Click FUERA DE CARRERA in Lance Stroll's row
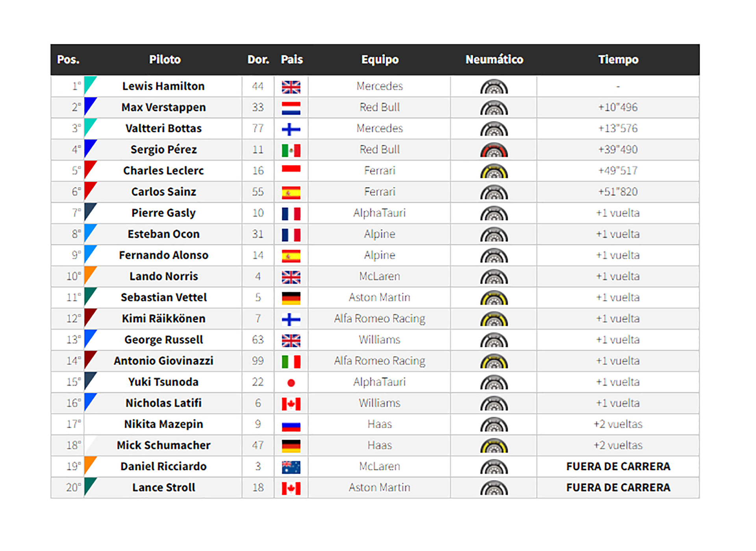Screen dimensions: 756x551 point(618,488)
